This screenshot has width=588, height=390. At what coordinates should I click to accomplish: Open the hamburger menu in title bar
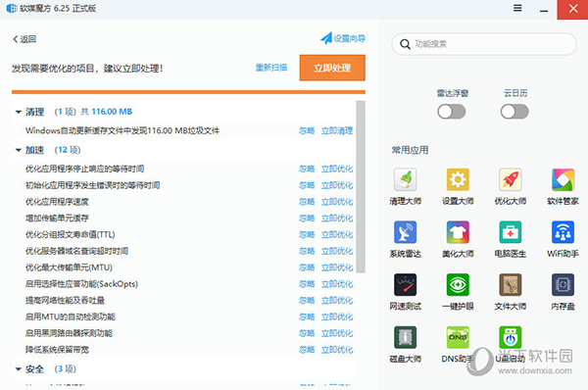(517, 8)
